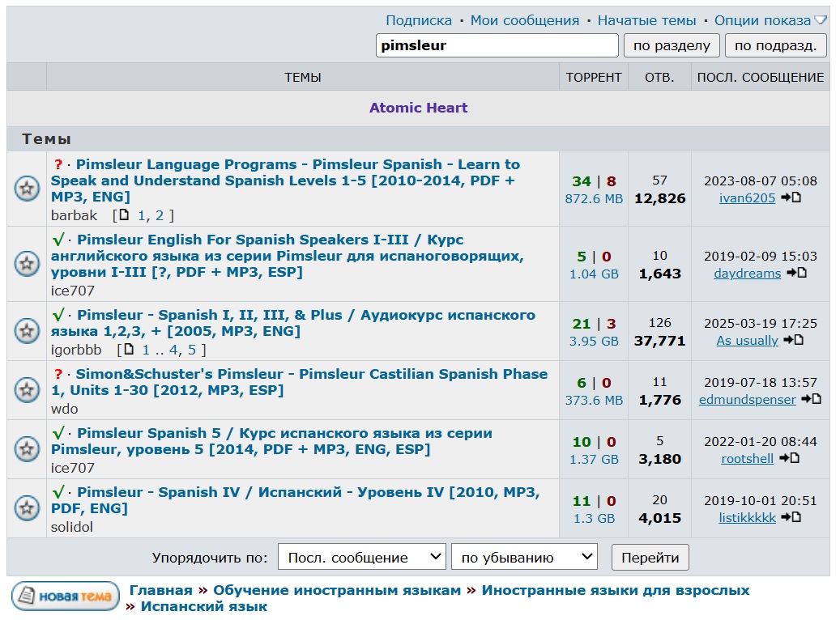Click the star icon for Spanish IV topic
This screenshot has height=620, width=840.
coord(27,508)
